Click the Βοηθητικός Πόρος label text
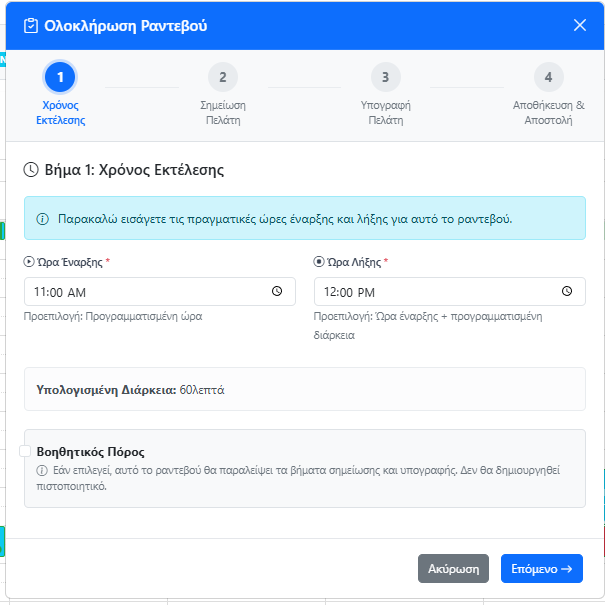Viewport: 605px width, 605px height. click(x=90, y=452)
